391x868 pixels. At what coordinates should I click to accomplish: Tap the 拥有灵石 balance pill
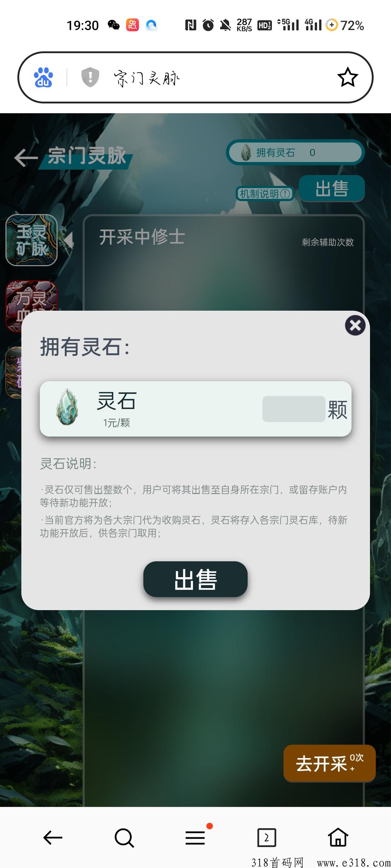click(x=295, y=152)
